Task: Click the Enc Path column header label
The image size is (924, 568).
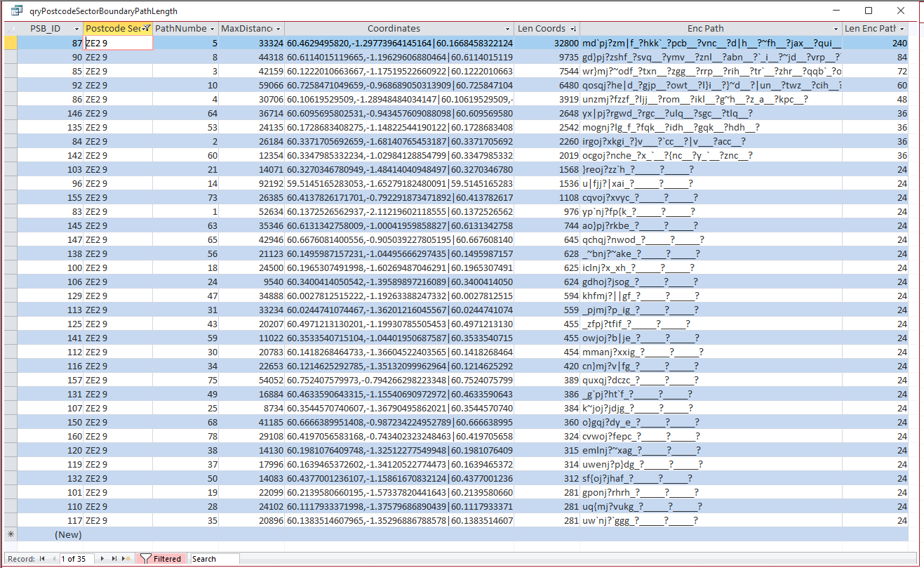Action: [x=705, y=29]
